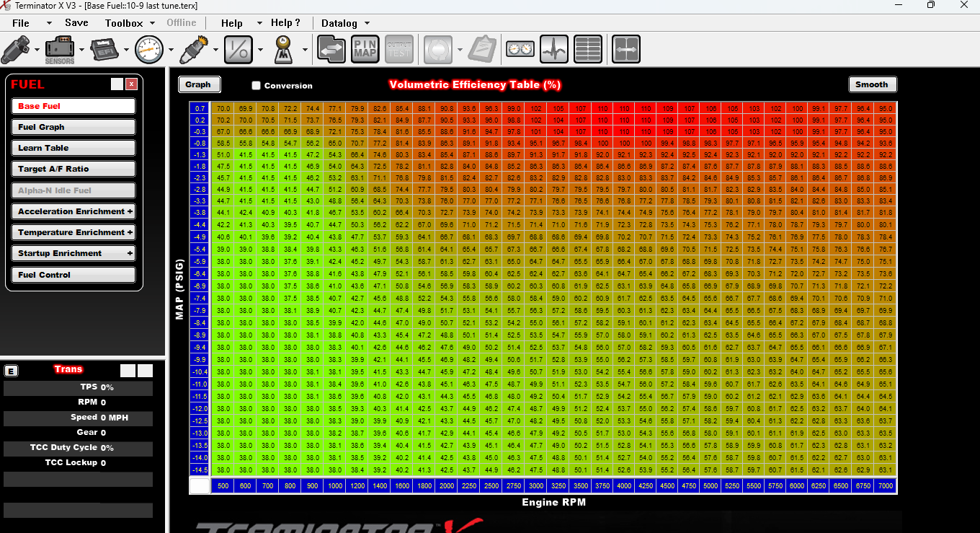The image size is (980, 533).
Task: Toggle the Conversion checkbox
Action: pos(256,85)
